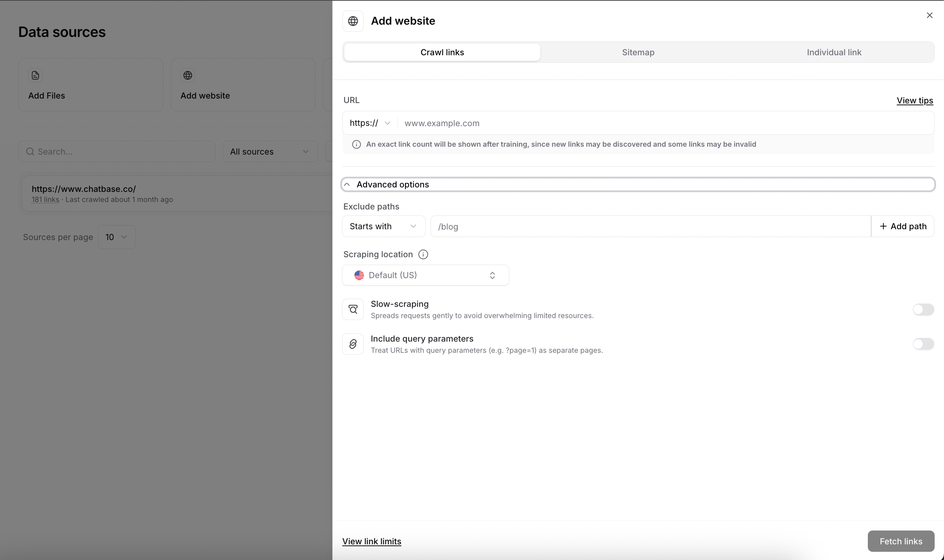Switch to the Crawl links tab
Image resolution: width=944 pixels, height=560 pixels.
click(442, 52)
